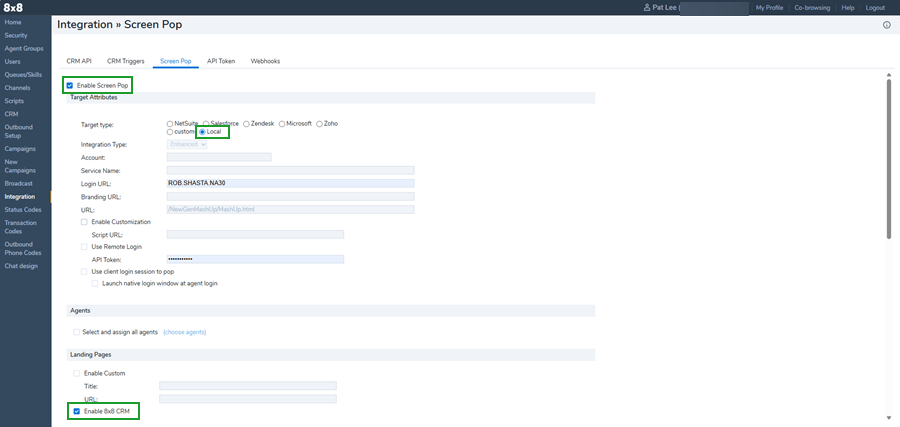
Task: Open My Profile in the header
Action: point(769,8)
